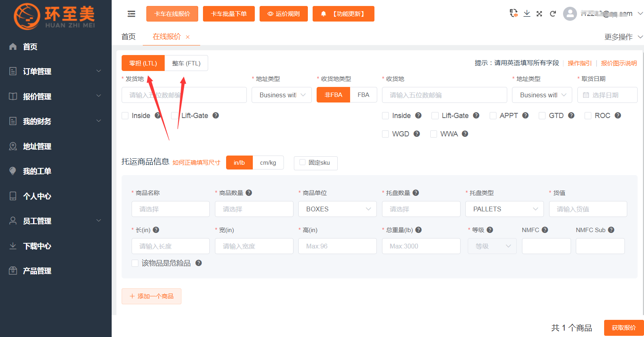Click the 【功能更新】 button
Screen dimensions: 644x337
(343, 14)
